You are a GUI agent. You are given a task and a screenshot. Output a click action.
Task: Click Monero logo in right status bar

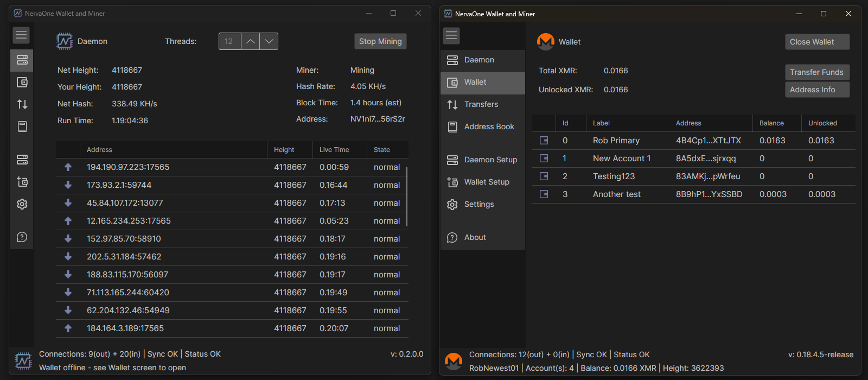[453, 361]
